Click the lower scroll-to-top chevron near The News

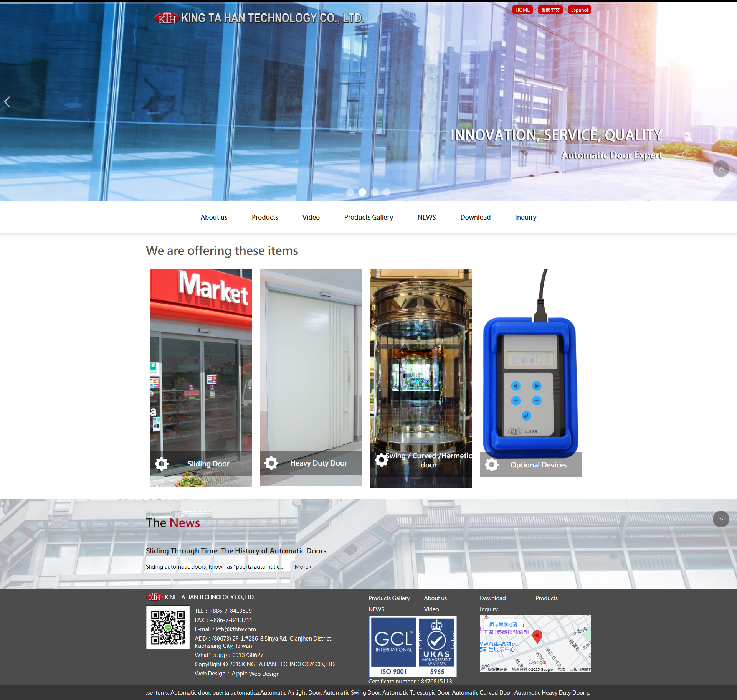(x=721, y=519)
